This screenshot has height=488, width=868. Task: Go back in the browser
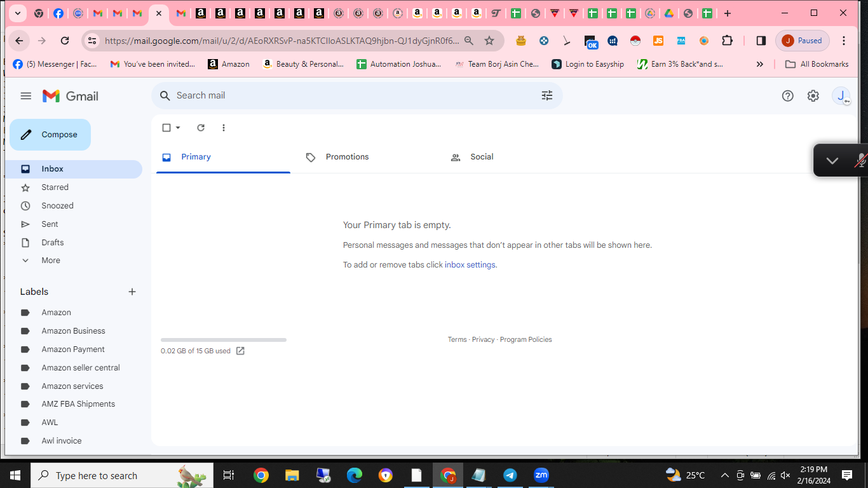[19, 41]
